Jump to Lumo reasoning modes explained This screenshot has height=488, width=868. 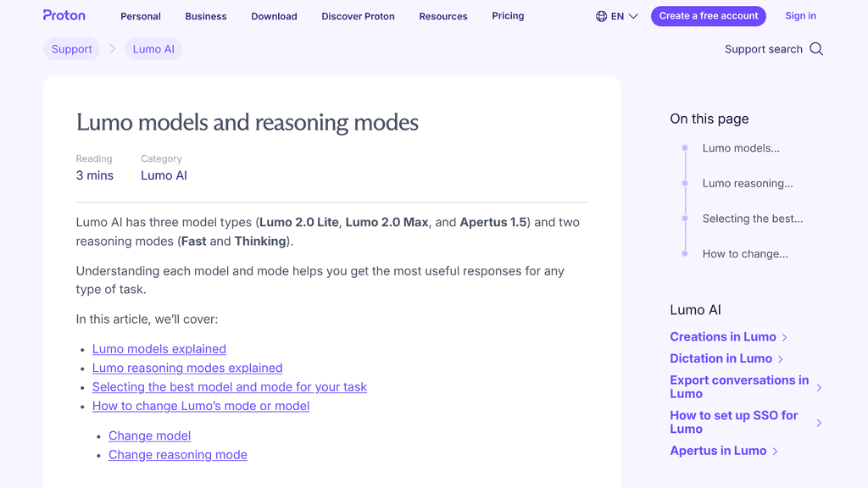(x=187, y=368)
